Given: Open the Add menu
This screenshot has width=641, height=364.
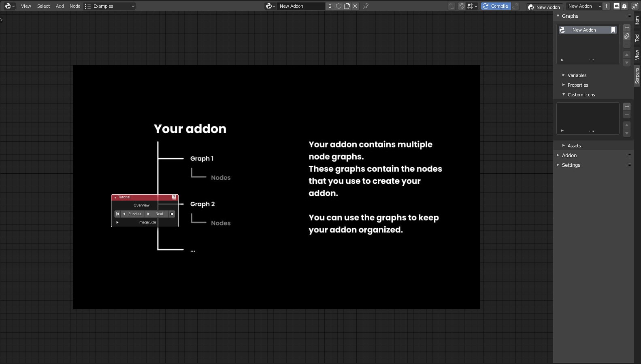Looking at the screenshot, I should tap(60, 6).
